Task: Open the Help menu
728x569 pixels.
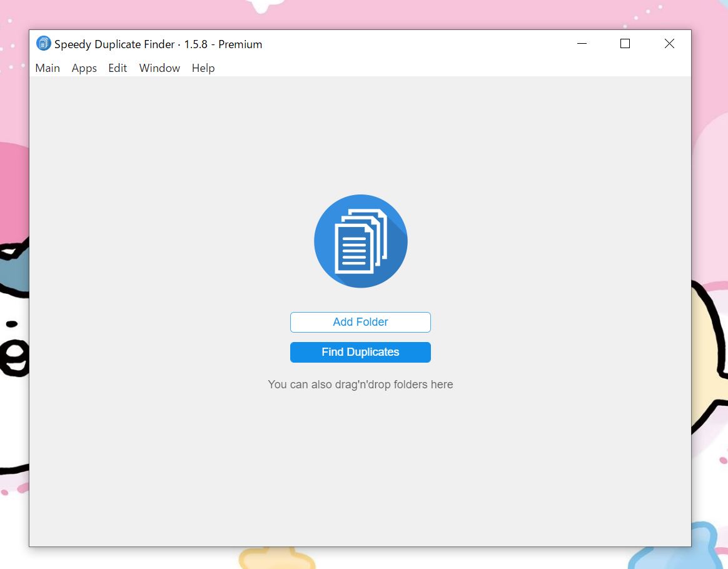Action: pos(203,68)
